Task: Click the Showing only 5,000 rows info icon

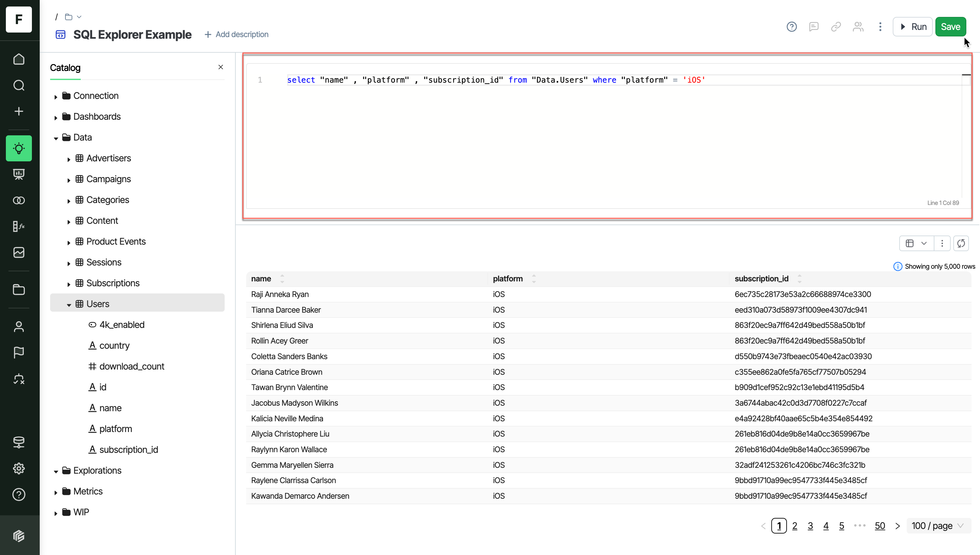Action: 898,266
